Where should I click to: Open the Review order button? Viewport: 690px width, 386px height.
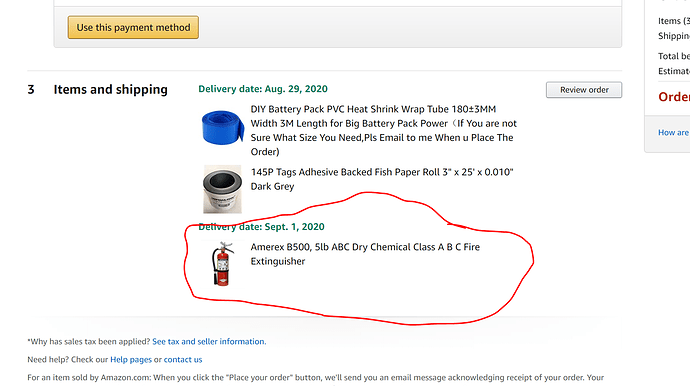tap(584, 90)
